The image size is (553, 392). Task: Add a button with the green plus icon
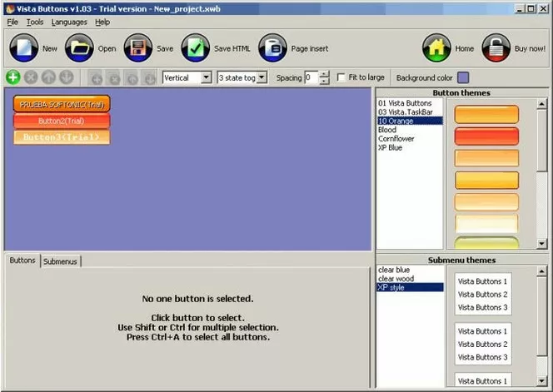[12, 77]
